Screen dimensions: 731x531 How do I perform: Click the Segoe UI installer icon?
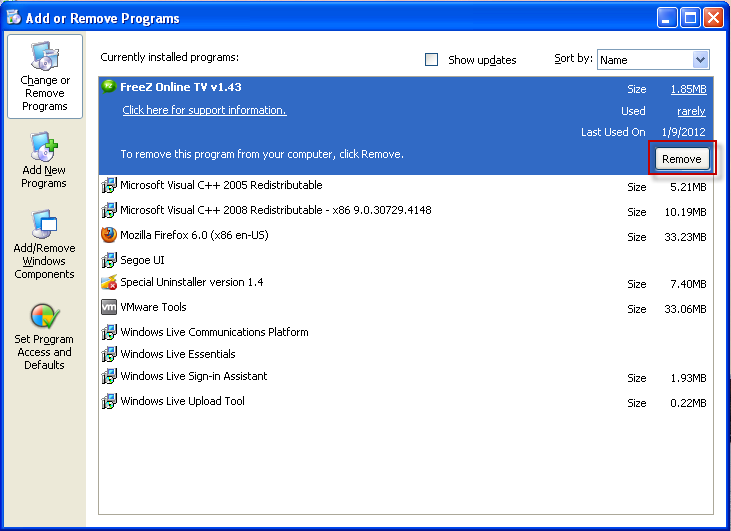coord(109,260)
